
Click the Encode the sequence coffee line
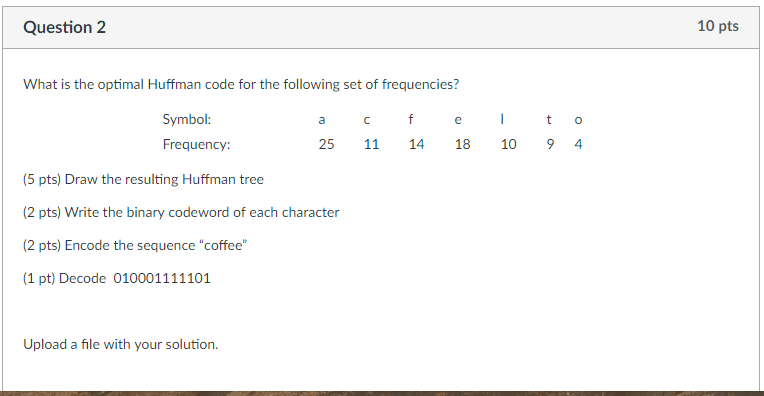(135, 245)
